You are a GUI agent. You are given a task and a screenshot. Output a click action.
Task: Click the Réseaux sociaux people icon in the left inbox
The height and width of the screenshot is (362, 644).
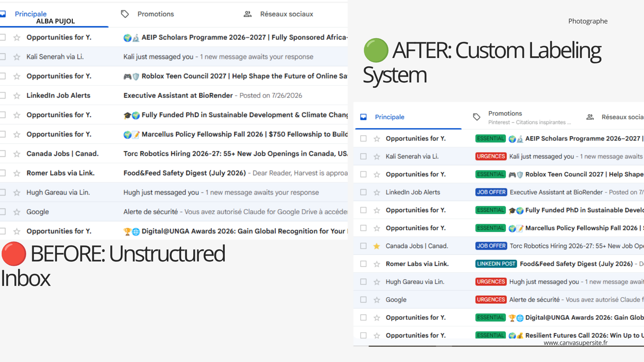[248, 14]
